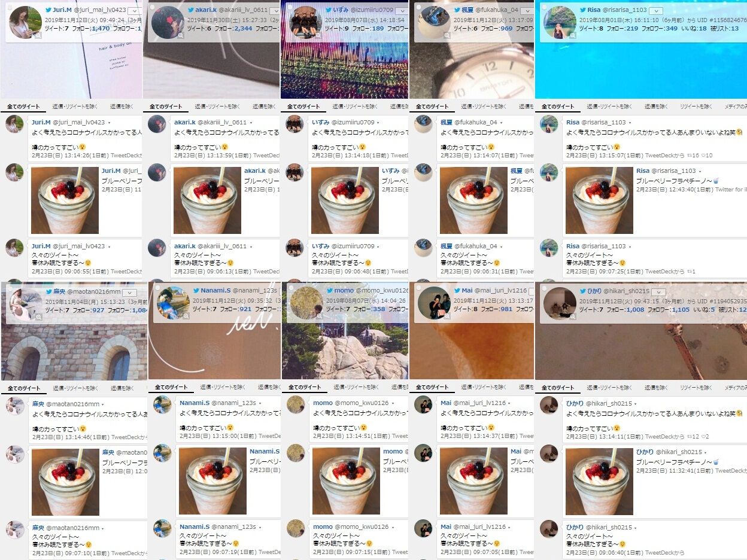The height and width of the screenshot is (560, 747).
Task: Click the Twitter bird icon next to Nanami.S
Action: (196, 291)
